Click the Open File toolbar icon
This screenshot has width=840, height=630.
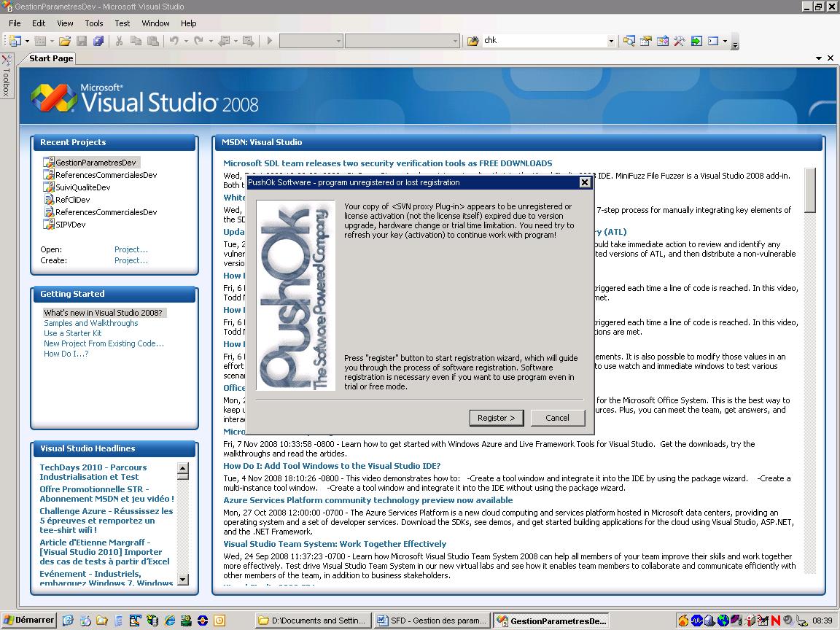click(65, 41)
